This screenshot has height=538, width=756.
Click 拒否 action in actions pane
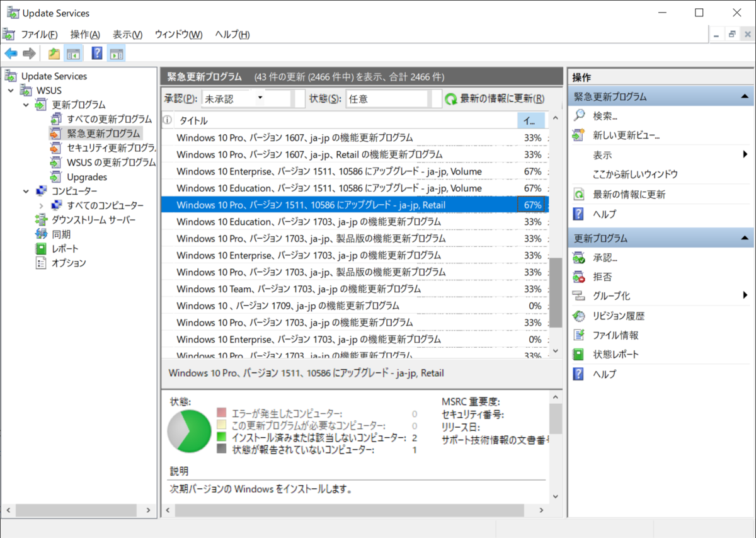click(602, 277)
